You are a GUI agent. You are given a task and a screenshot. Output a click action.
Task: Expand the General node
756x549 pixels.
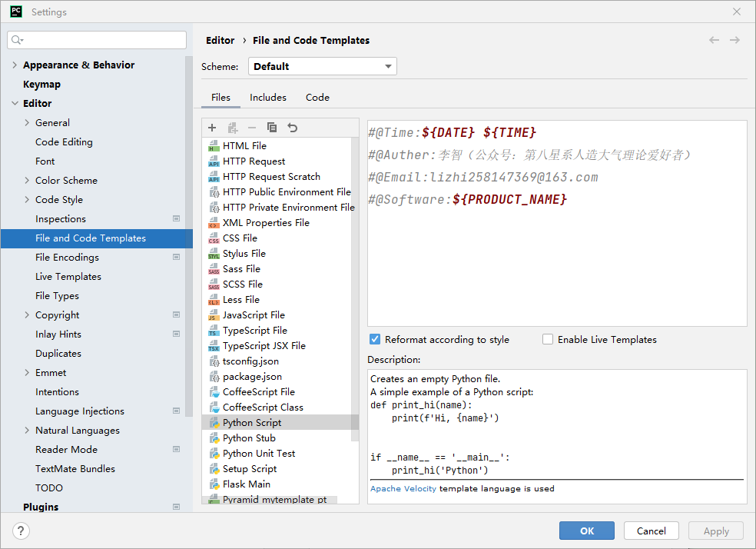[27, 122]
